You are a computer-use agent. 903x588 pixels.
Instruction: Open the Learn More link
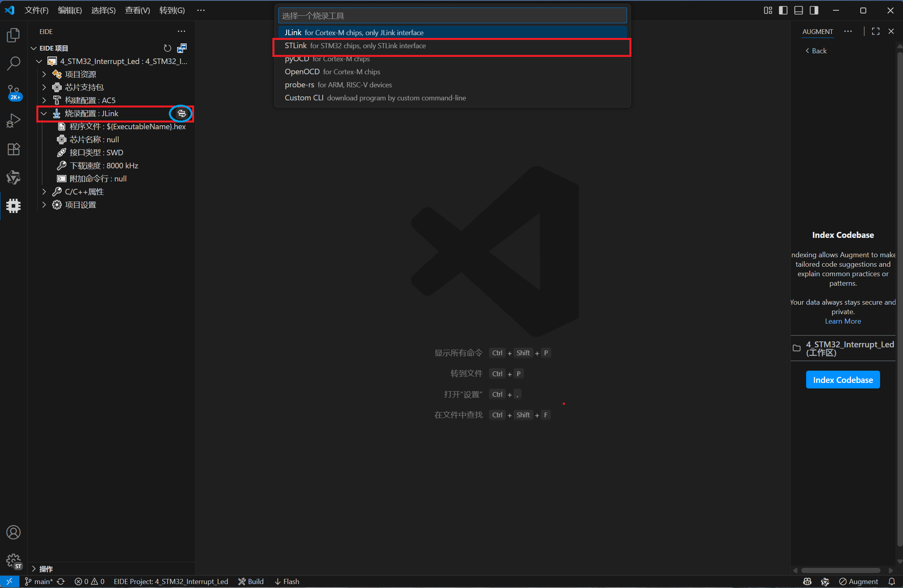point(843,321)
